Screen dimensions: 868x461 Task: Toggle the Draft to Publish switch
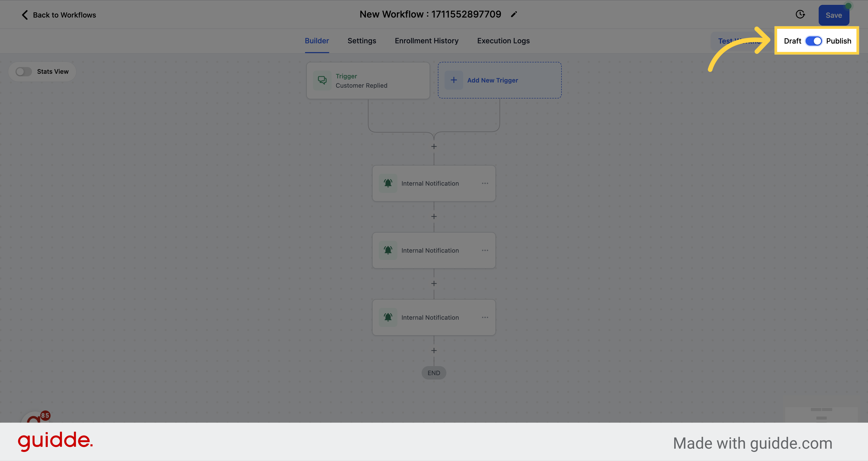coord(814,41)
